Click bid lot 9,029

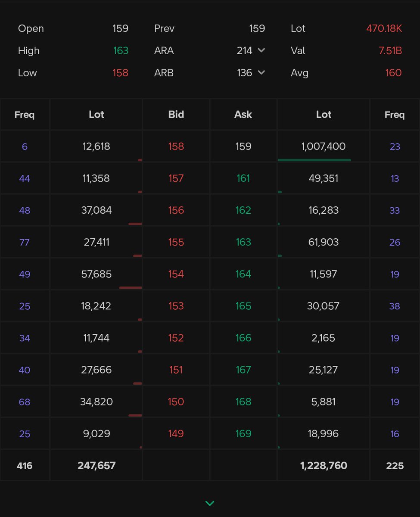96,433
